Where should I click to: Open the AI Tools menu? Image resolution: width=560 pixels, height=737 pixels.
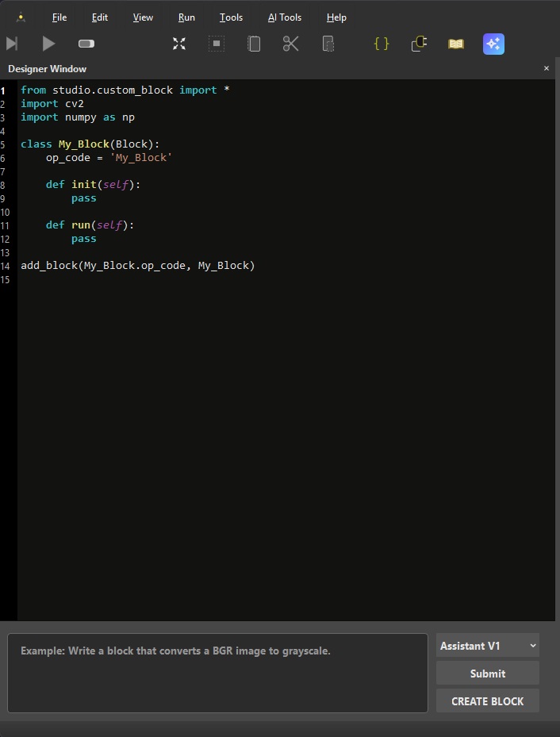tap(284, 17)
